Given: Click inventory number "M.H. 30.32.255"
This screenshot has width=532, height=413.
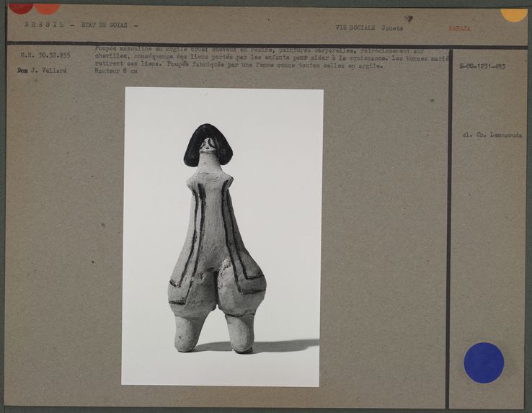Looking at the screenshot, I should point(45,55).
